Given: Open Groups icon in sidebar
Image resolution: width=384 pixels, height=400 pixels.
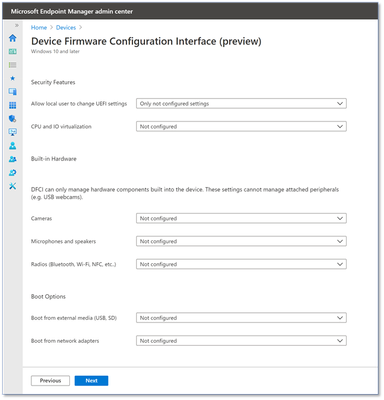Looking at the screenshot, I should click(x=13, y=159).
